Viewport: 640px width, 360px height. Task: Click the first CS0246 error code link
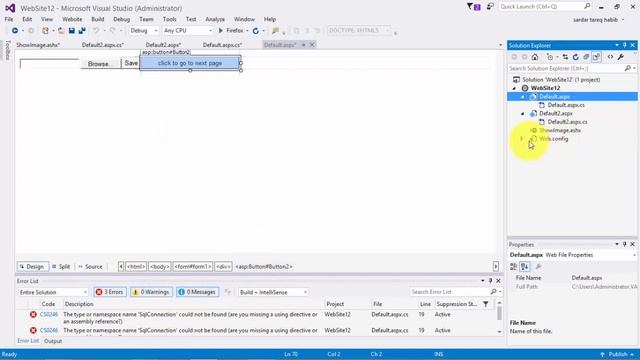[49, 315]
